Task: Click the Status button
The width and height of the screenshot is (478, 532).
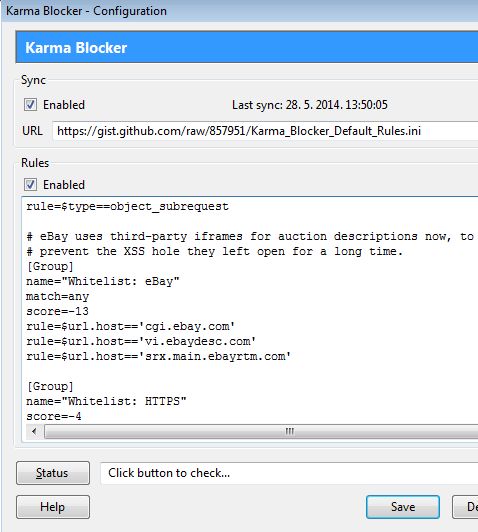Action: click(x=53, y=473)
